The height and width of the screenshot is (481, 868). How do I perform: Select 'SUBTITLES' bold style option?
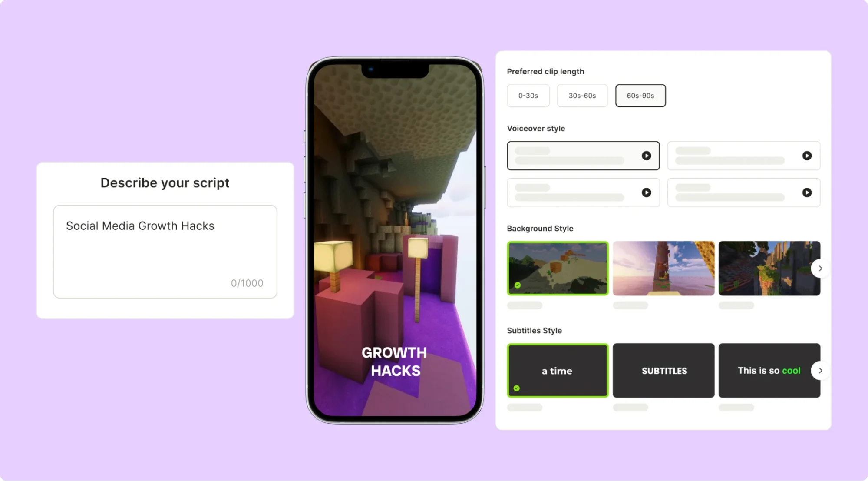(x=663, y=370)
